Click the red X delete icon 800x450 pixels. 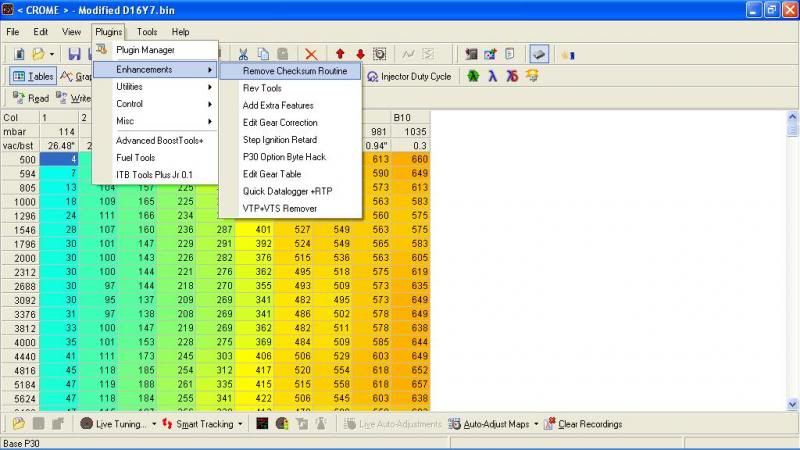[x=311, y=53]
